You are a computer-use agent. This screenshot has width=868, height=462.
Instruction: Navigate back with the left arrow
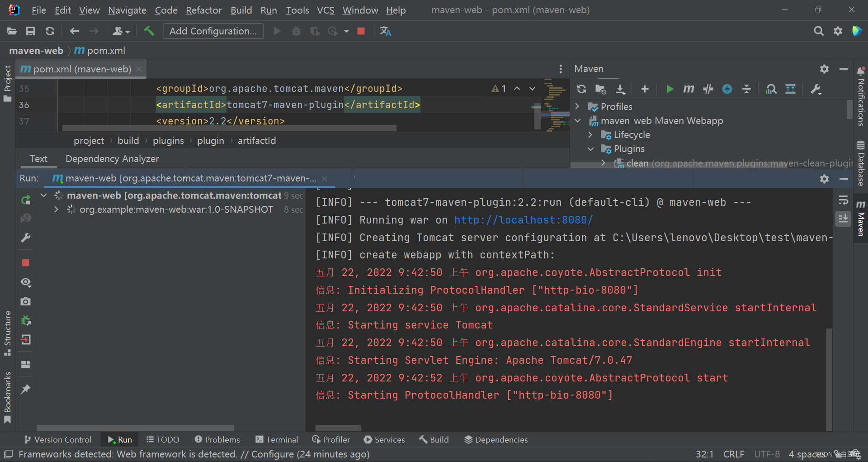coord(75,31)
